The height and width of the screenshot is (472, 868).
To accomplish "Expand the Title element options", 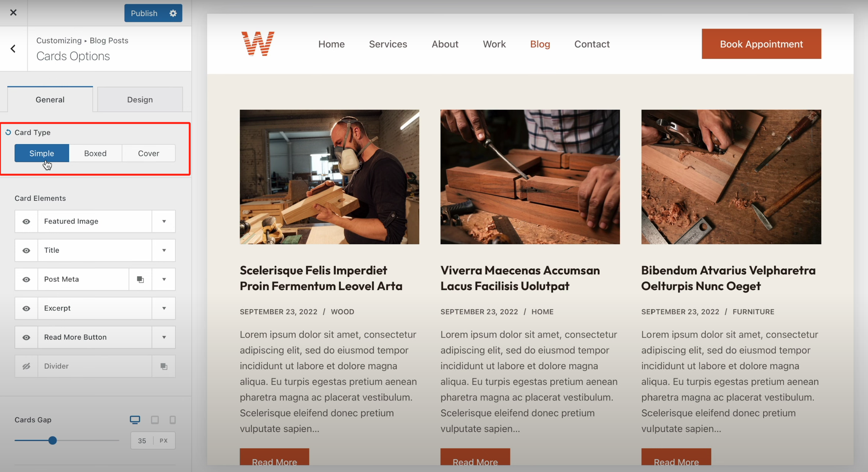I will (x=164, y=250).
